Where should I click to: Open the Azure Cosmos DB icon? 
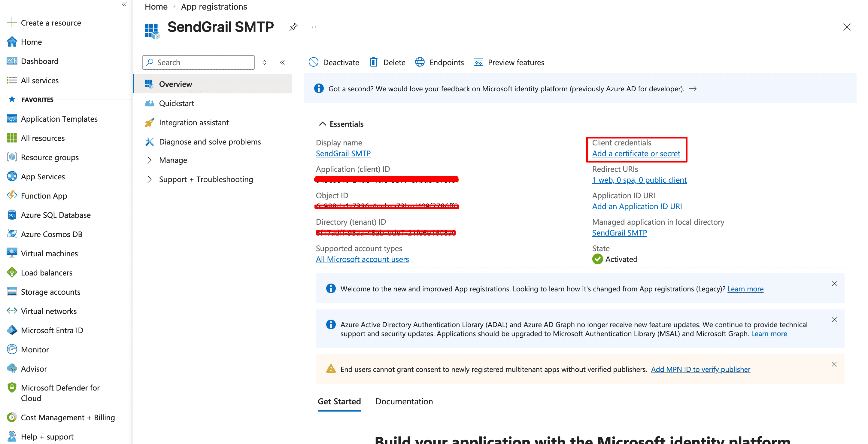pos(12,234)
